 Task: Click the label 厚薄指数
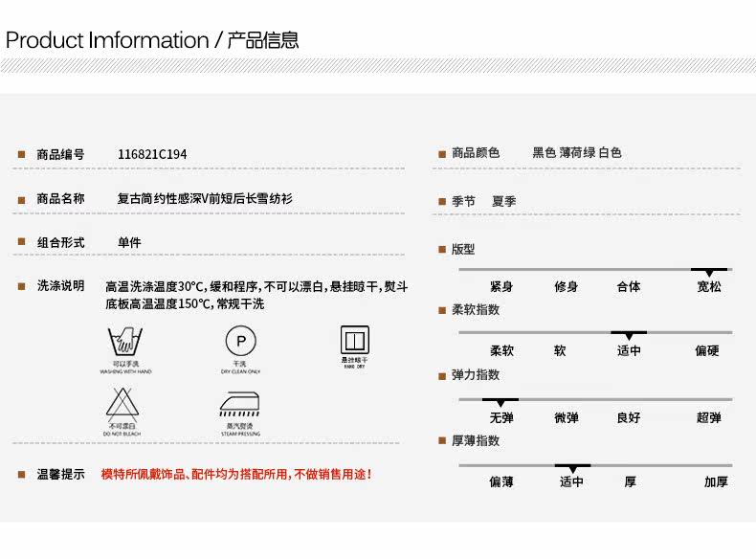point(476,441)
